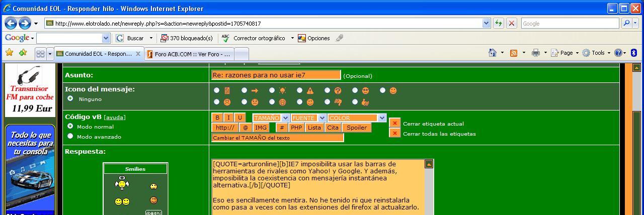Click the Home icon in command bar
The height and width of the screenshot is (215, 644).
tap(493, 53)
